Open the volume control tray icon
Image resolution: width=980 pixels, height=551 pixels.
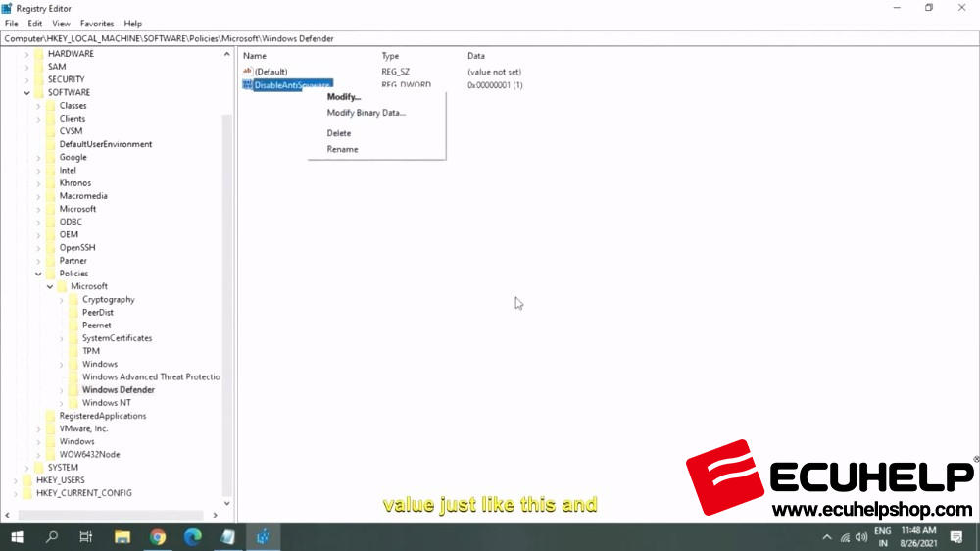(861, 537)
